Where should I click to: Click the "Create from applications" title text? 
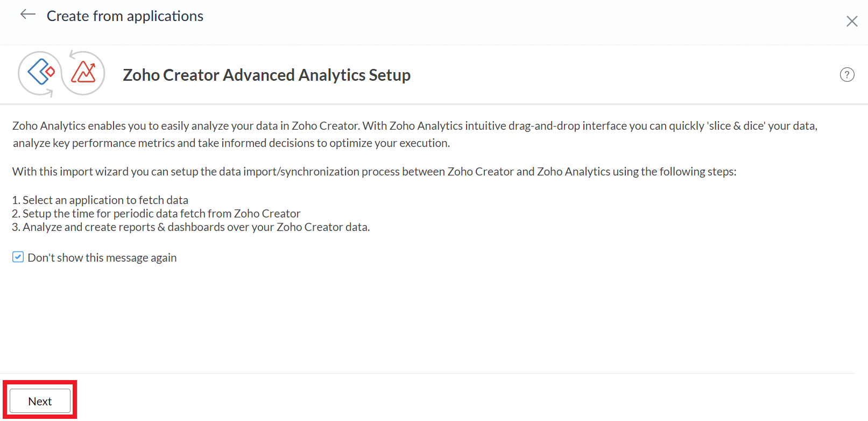[125, 16]
